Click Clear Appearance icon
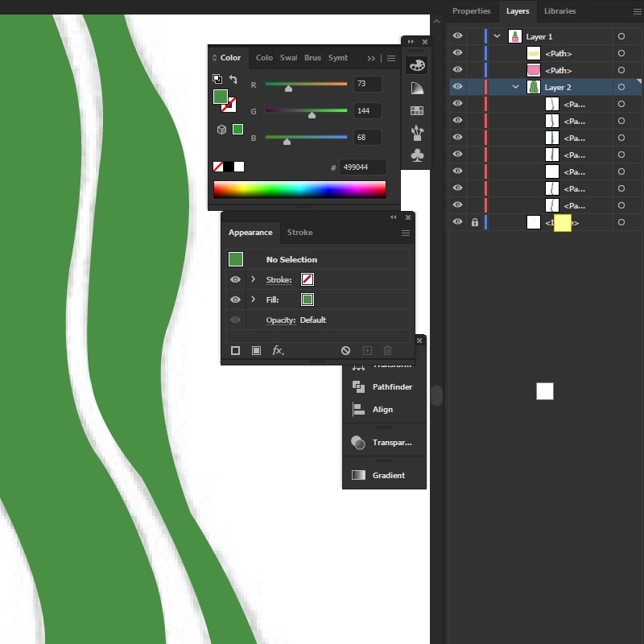 click(345, 350)
